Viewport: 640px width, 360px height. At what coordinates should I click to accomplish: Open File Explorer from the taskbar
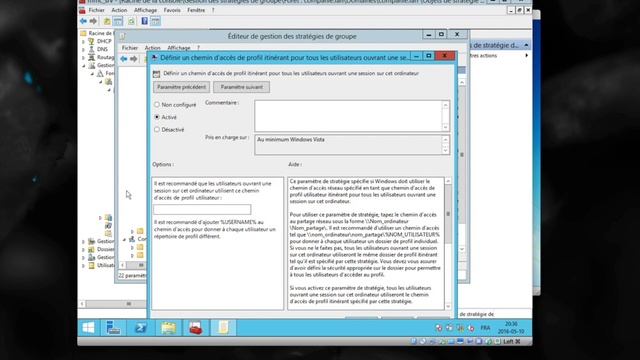168,327
